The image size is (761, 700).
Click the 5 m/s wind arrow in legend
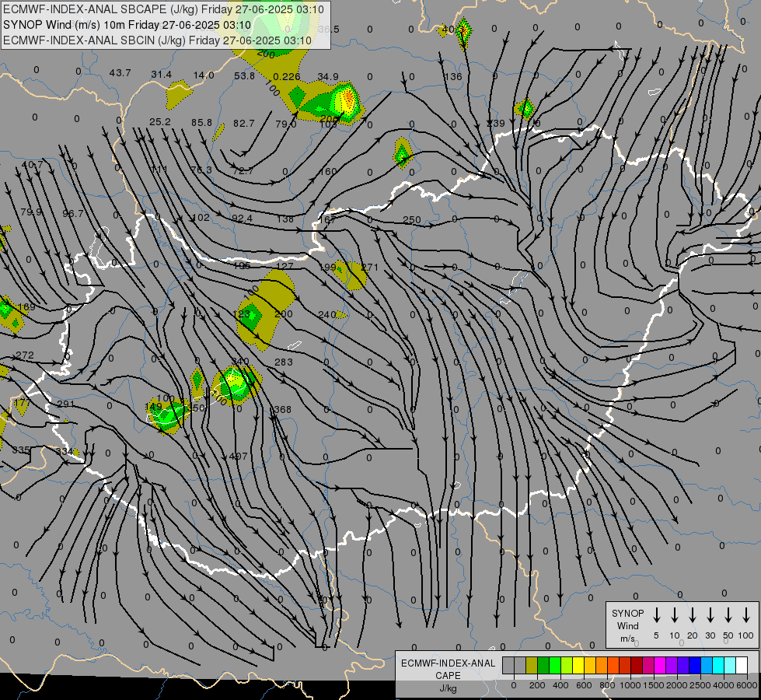pyautogui.click(x=656, y=614)
